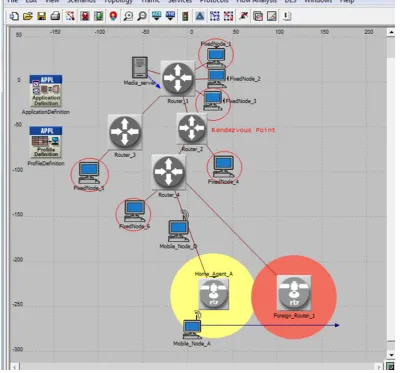Print the network using the printer icon
The image size is (400, 373).
point(55,16)
